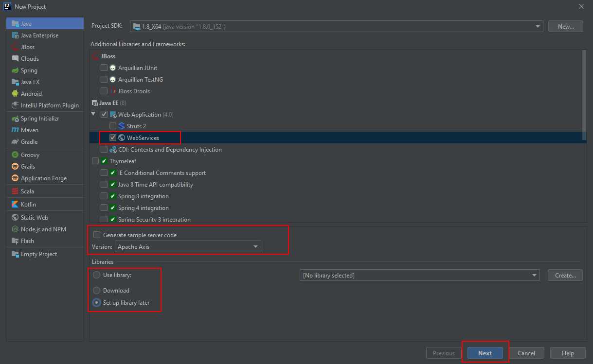
Task: Click the Create... library button
Action: coord(565,275)
